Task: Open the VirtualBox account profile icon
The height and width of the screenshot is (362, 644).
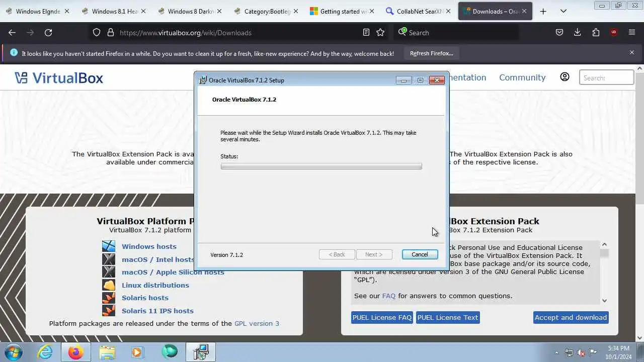Action: click(x=565, y=77)
